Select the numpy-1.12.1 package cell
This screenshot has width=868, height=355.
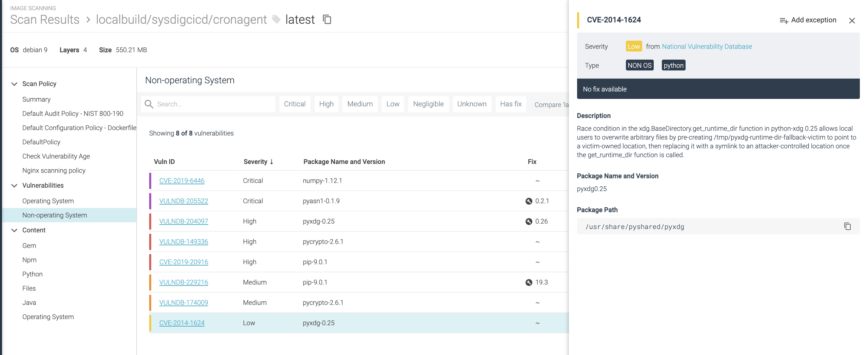point(322,181)
